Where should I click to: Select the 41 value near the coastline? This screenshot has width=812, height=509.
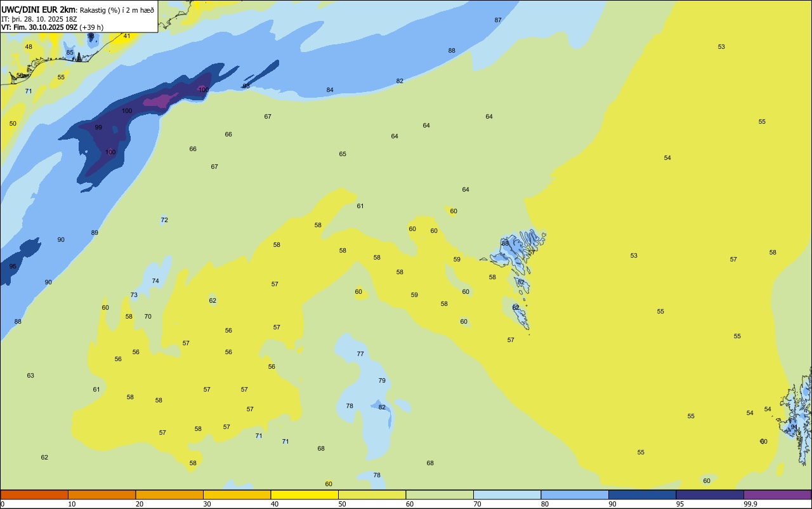coord(127,36)
